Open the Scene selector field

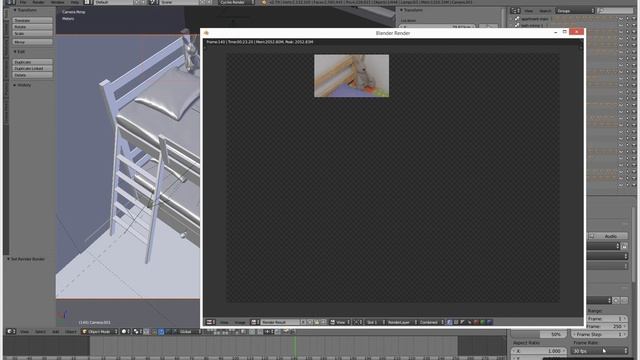(179, 2)
